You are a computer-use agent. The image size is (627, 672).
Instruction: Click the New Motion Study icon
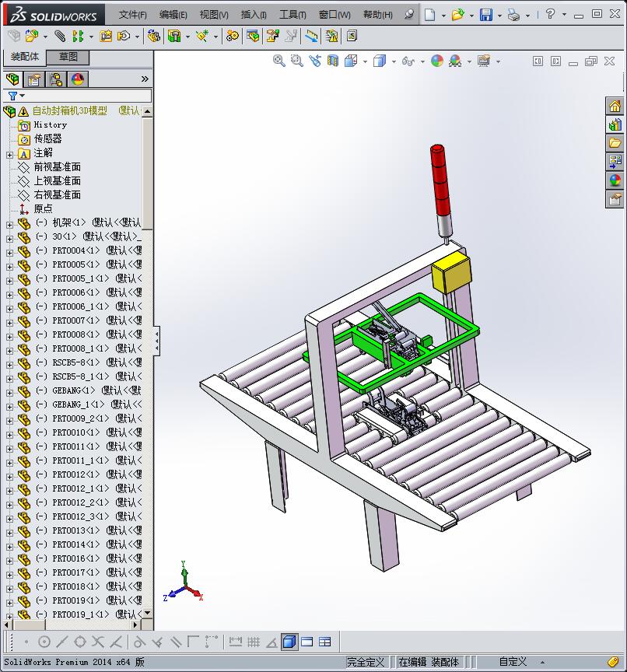[x=233, y=36]
